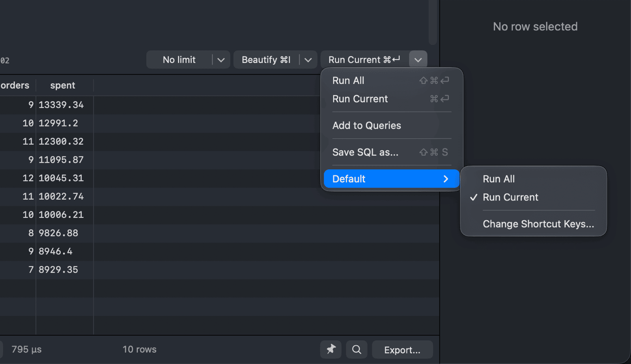
Task: Select the 8929.35 spent cell
Action: click(65, 270)
